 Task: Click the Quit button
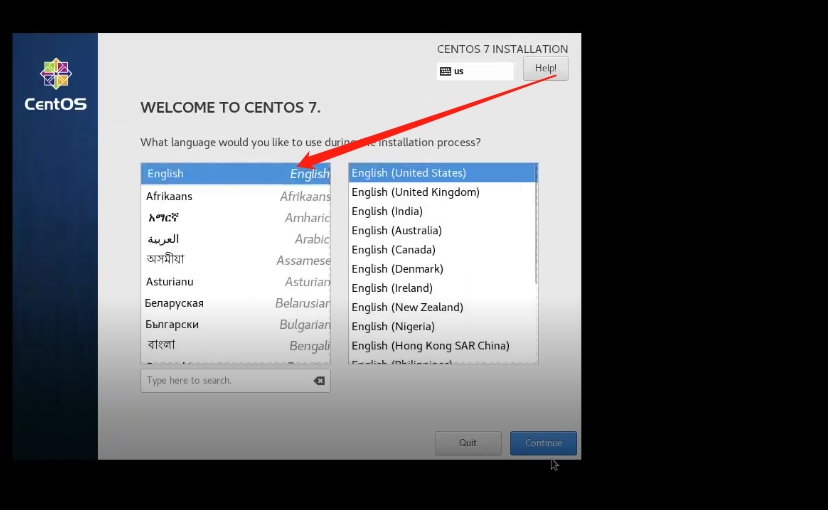point(468,443)
